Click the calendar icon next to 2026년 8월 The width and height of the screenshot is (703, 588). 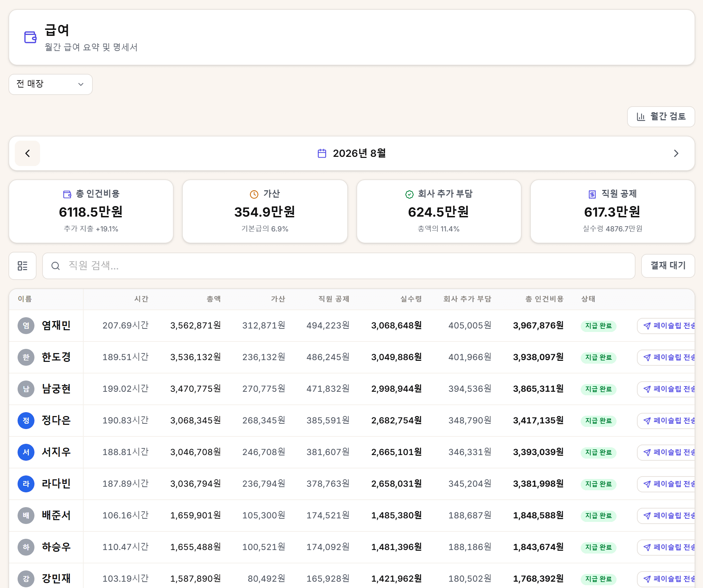pyautogui.click(x=322, y=153)
